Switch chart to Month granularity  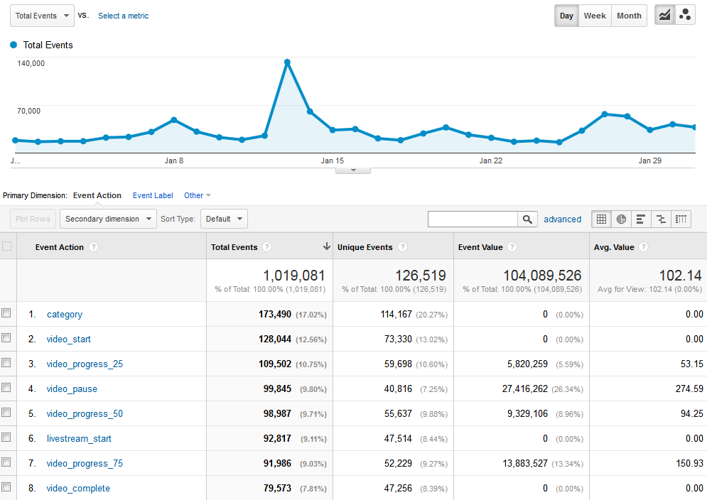[629, 16]
